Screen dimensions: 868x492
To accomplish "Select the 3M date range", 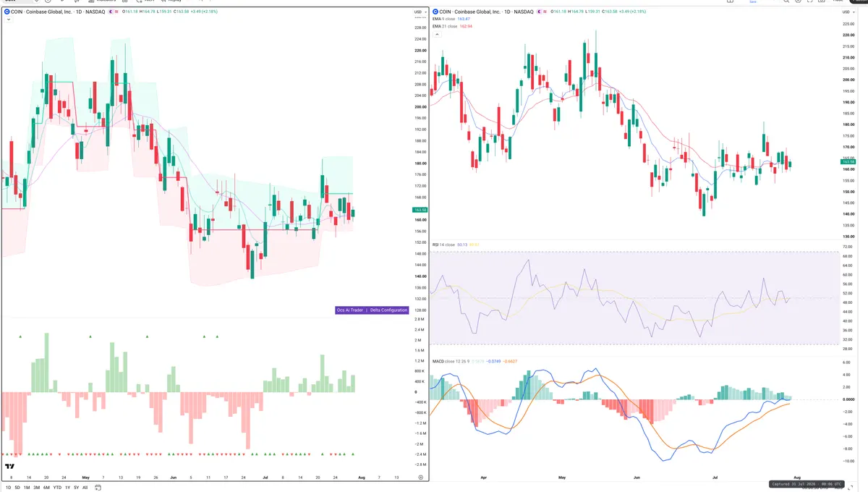I will tap(36, 488).
